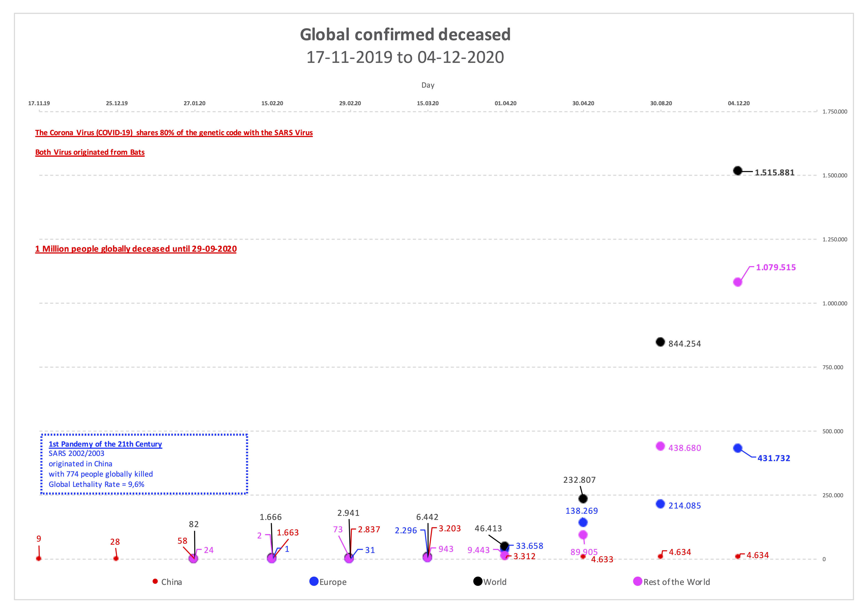Select the red China marker labeled 9
Viewport: 868px width, 614px height.
(x=38, y=558)
